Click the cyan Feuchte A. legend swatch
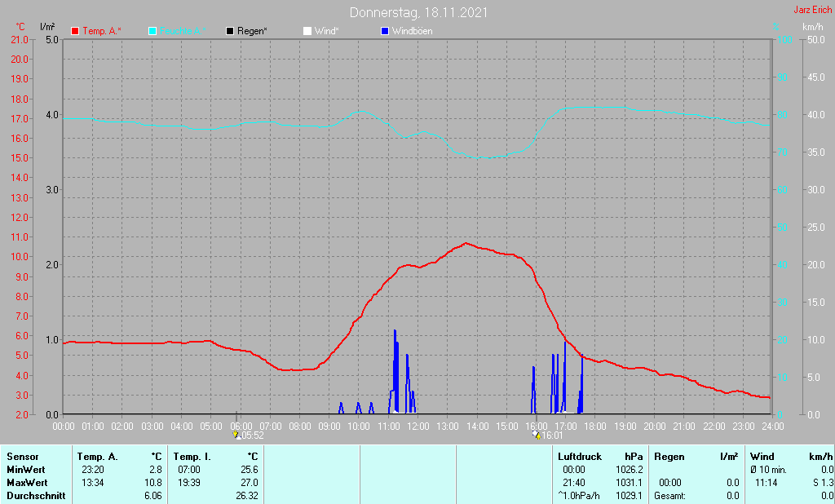 point(152,32)
